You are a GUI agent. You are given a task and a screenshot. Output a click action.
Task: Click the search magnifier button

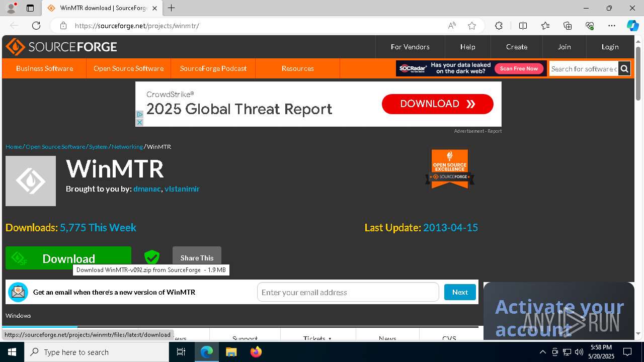point(624,69)
